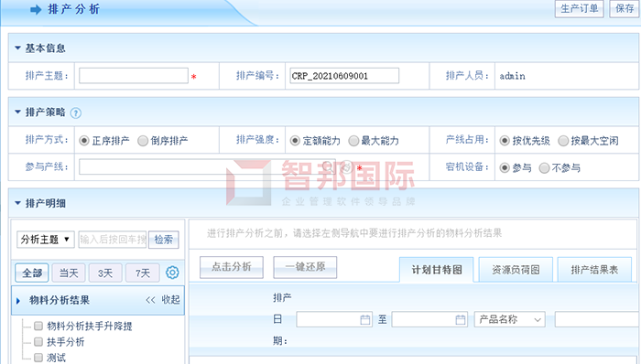
Task: Click << 收起 to collapse side panel
Action: (x=163, y=300)
